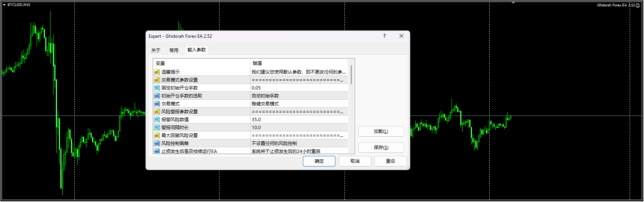The image size is (644, 202).
Task: Click the 我们建议您使用默认参数 value cell
Action: pos(299,72)
